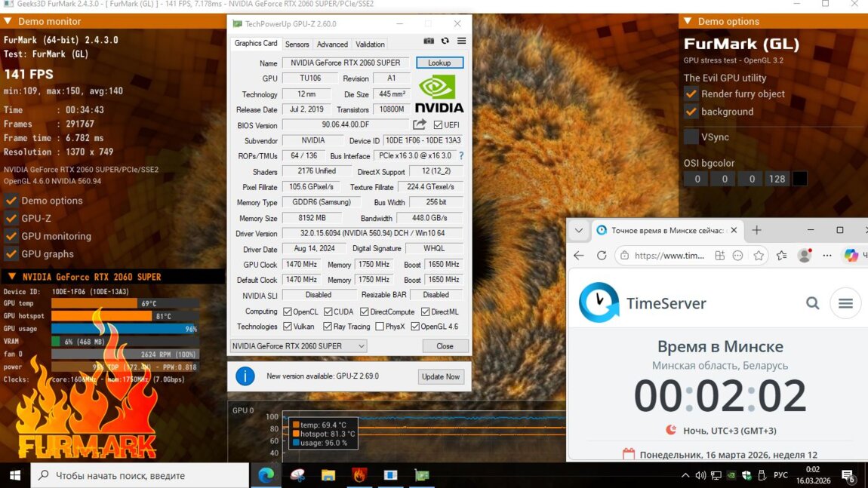Open the GPU selection dropdown in GPU-Z
Viewport: 868px width, 488px height.
coord(298,346)
